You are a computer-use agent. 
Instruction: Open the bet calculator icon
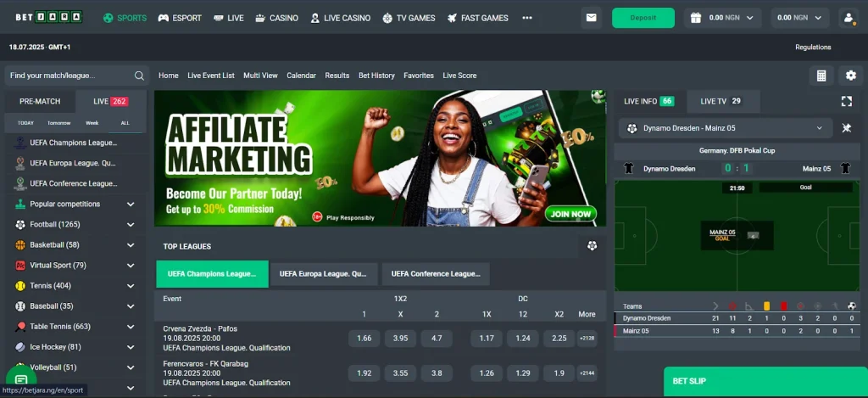[x=821, y=76]
